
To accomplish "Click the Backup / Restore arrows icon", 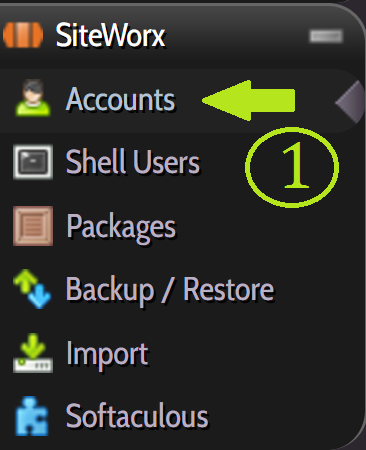I will [32, 289].
